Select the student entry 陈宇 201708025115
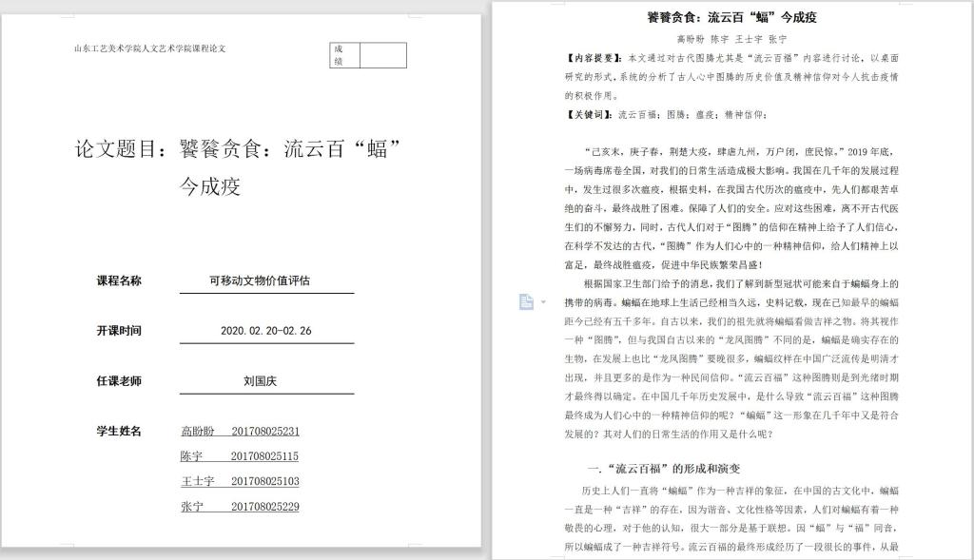Image resolution: width=974 pixels, height=560 pixels. pos(240,456)
